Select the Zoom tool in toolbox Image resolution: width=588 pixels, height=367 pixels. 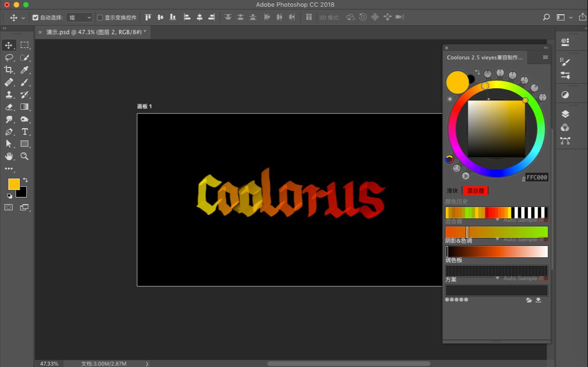(x=25, y=156)
